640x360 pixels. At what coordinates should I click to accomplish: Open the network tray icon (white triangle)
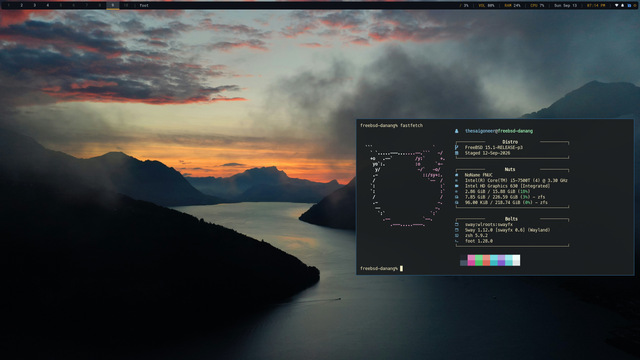616,5
